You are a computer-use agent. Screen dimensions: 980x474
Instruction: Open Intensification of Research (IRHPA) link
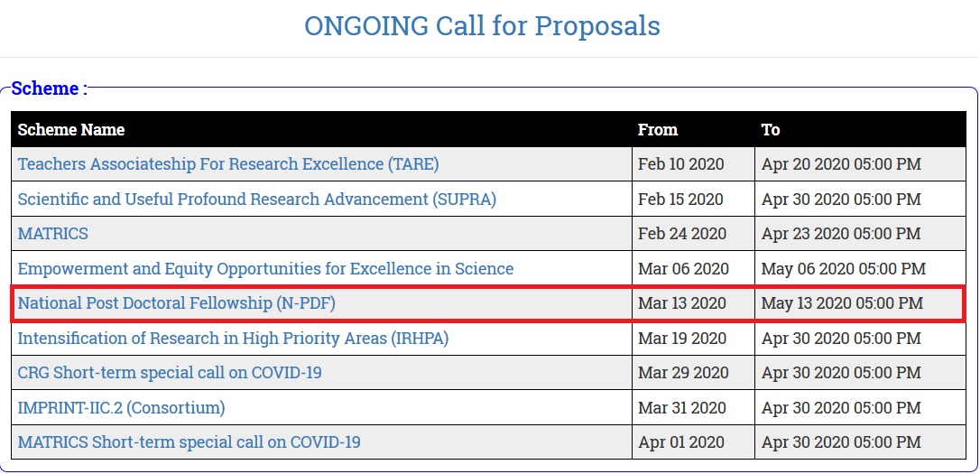[233, 339]
